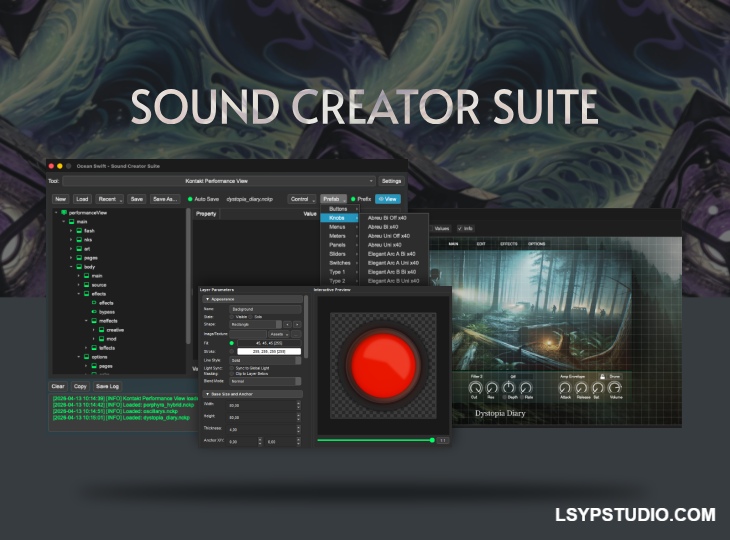Open the Sliders prefab submenu
The height and width of the screenshot is (540, 730).
[x=340, y=254]
